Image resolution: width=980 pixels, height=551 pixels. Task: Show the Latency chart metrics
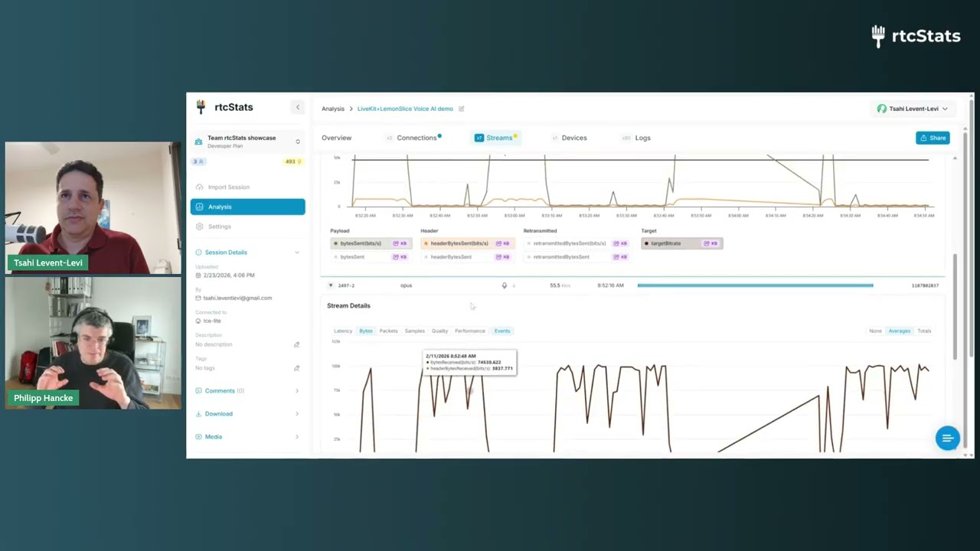(343, 331)
